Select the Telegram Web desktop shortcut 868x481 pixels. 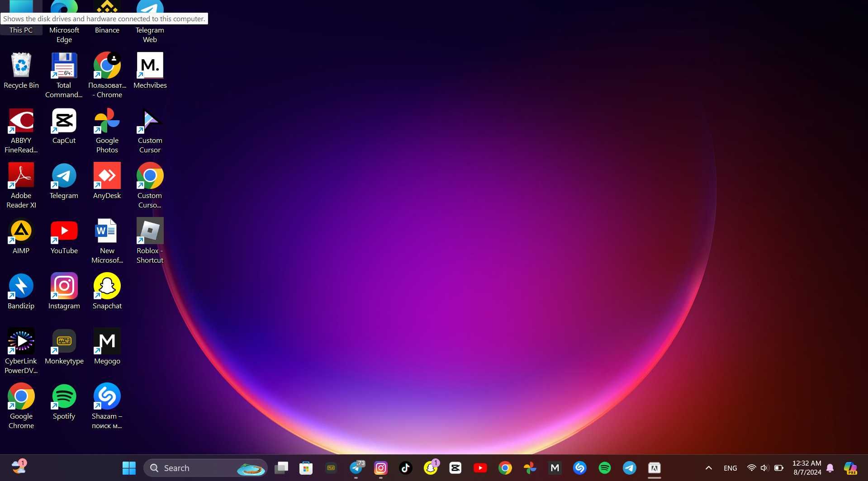[x=150, y=22]
